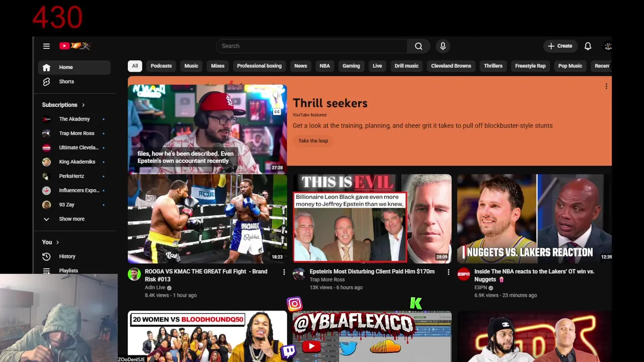Select the Cleveland Browns chip

pyautogui.click(x=451, y=66)
